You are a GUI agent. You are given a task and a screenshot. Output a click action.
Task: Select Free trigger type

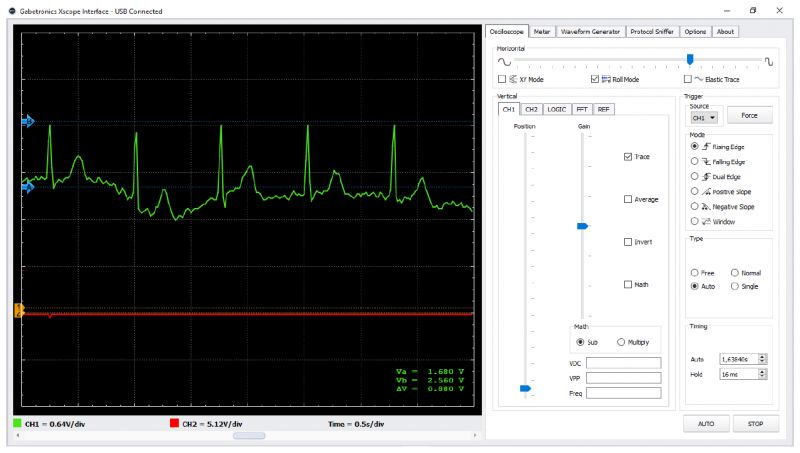tap(694, 273)
